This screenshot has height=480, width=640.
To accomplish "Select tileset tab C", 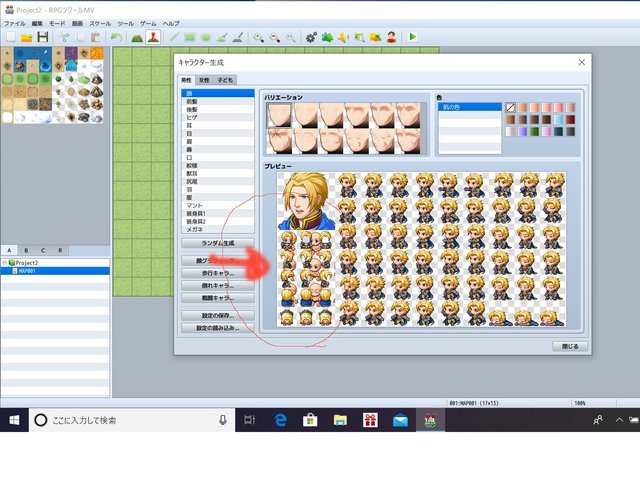I will (x=43, y=250).
